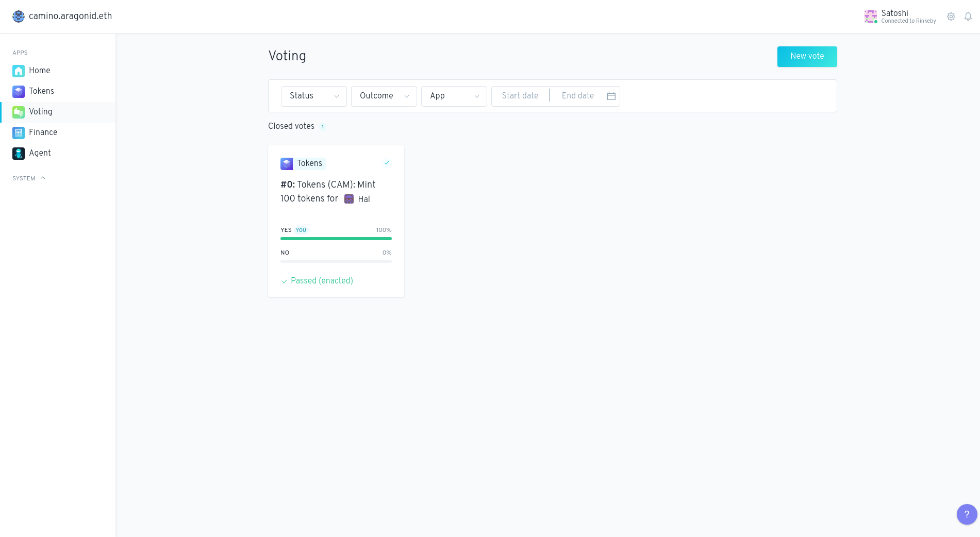Screen dimensions: 980x537
Task: Click the camino.aragonid.eth organization logo
Action: pos(19,16)
